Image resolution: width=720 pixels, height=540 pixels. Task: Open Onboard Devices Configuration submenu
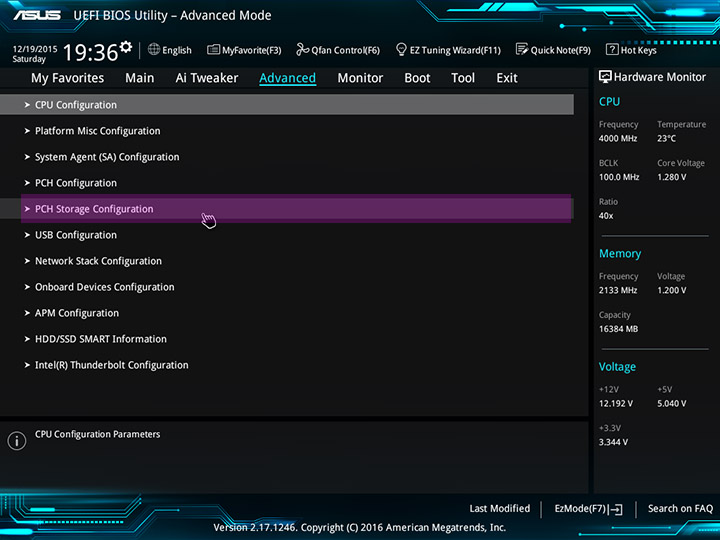tap(105, 287)
